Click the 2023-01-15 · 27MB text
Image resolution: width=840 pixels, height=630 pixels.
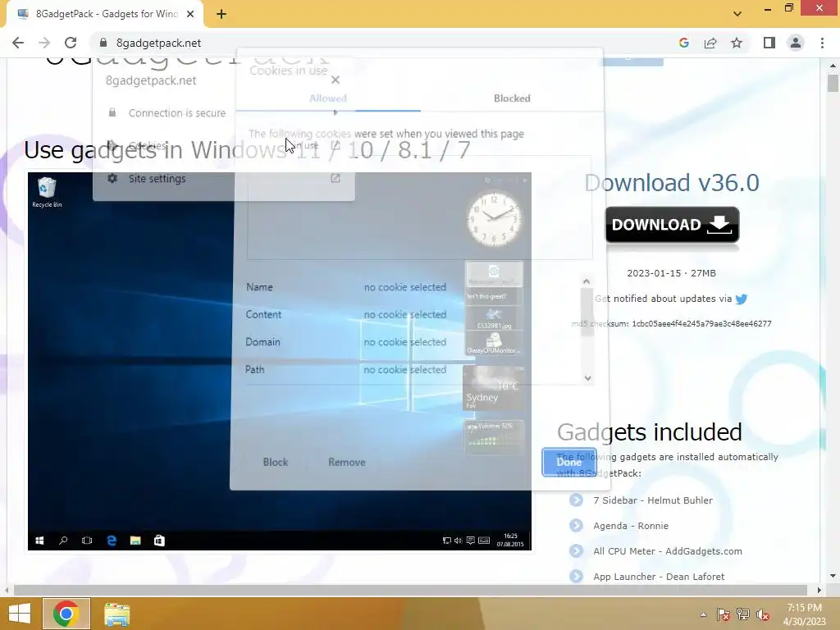point(671,273)
